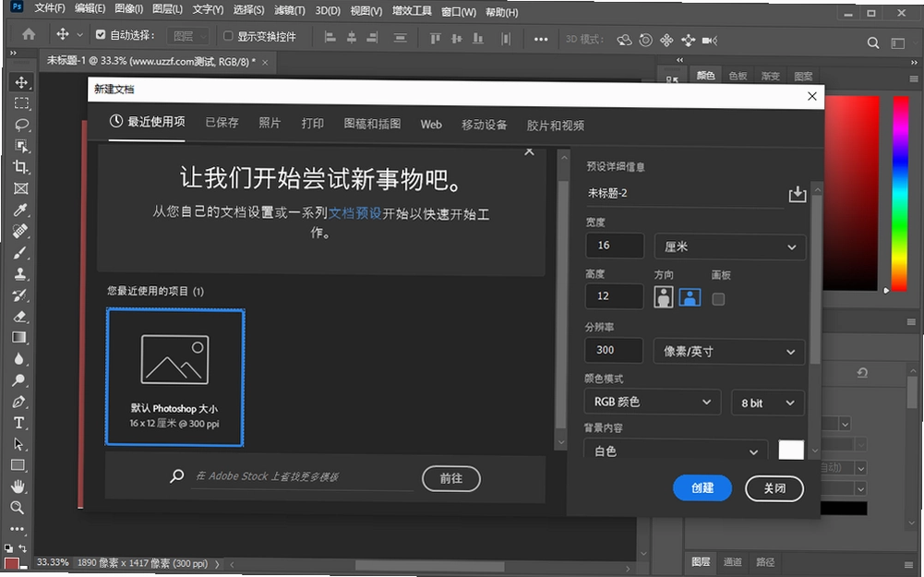Open the 像素/英寸 resolution unit dropdown

coord(729,352)
